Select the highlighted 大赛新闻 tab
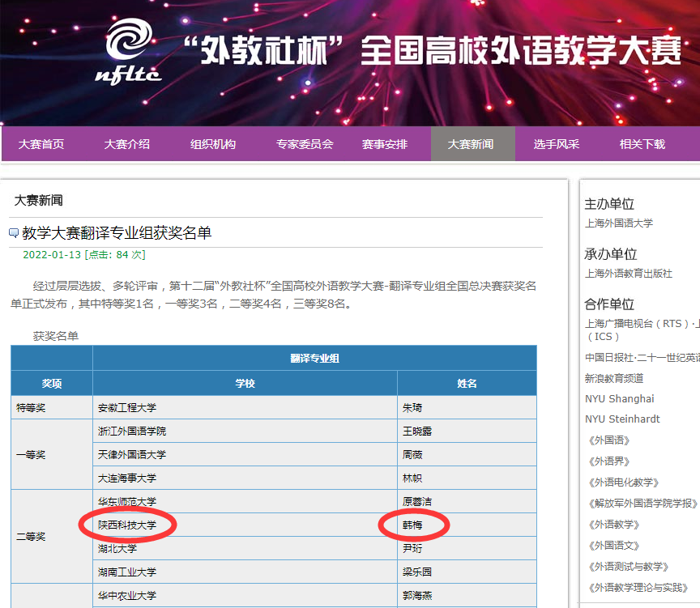The width and height of the screenshot is (700, 608). click(x=471, y=144)
